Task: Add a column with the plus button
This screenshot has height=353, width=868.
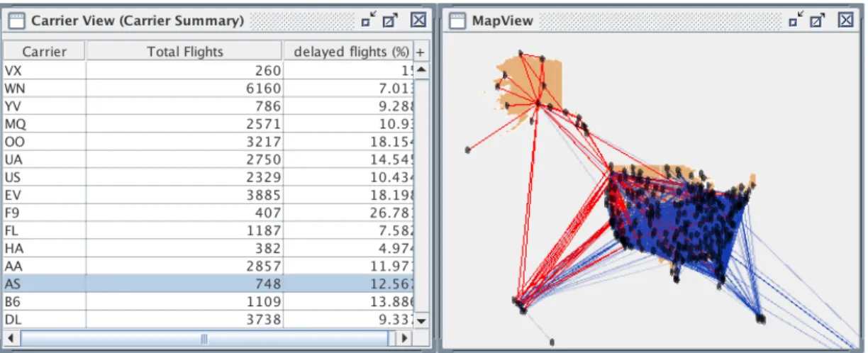Action: click(420, 52)
